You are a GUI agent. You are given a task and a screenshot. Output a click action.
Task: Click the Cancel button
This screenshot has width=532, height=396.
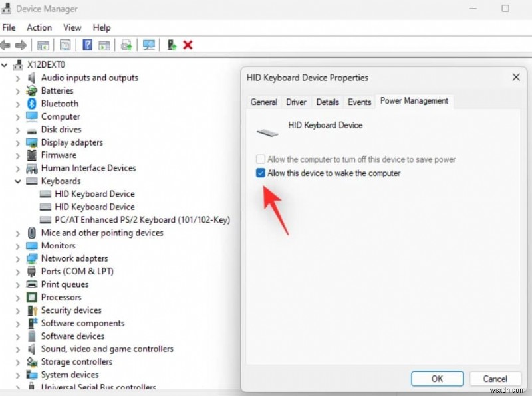tap(495, 378)
